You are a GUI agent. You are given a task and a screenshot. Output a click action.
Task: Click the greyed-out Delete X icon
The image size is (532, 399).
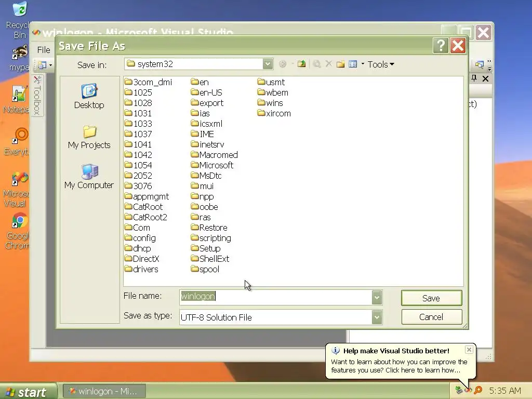[328, 64]
